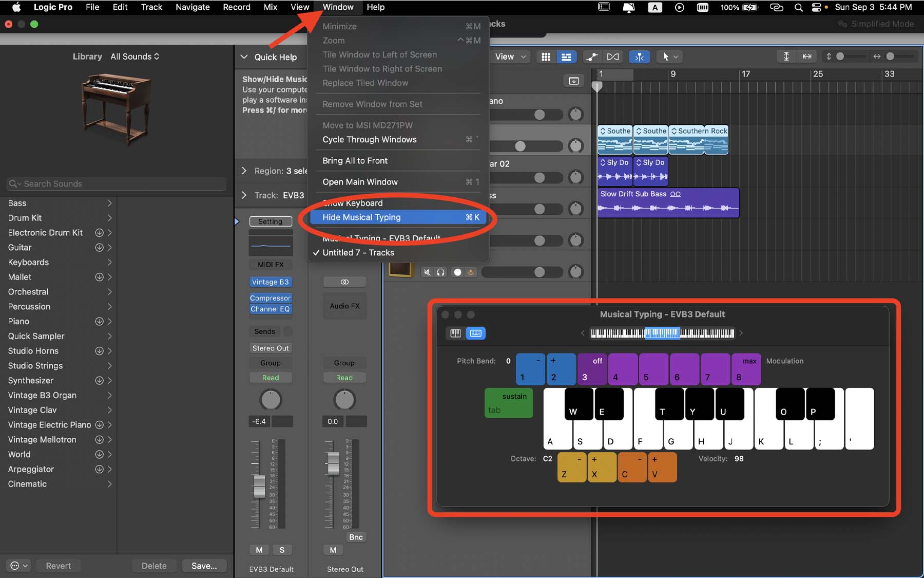
Task: Click the Search Sounds field
Action: click(117, 184)
